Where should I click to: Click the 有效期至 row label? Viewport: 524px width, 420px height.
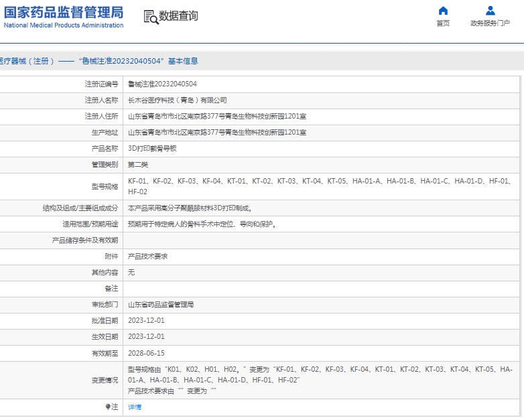coord(105,353)
